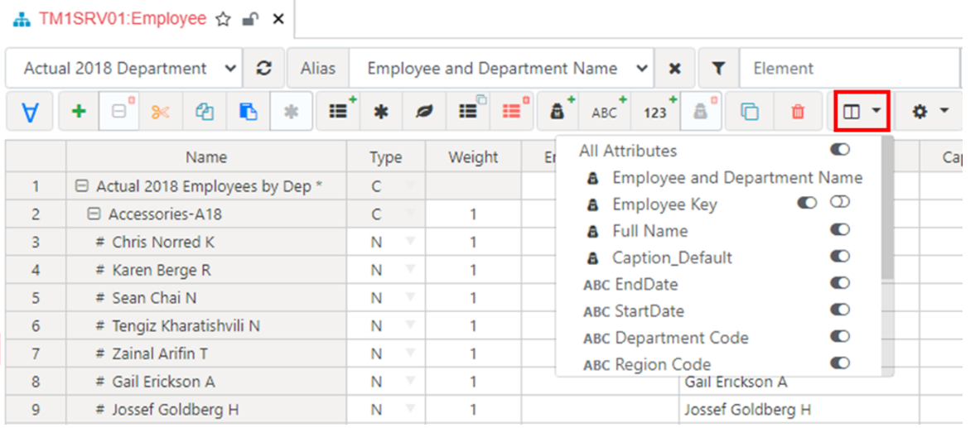The image size is (980, 428).
Task: Click the funnel filter icon
Action: tap(719, 68)
